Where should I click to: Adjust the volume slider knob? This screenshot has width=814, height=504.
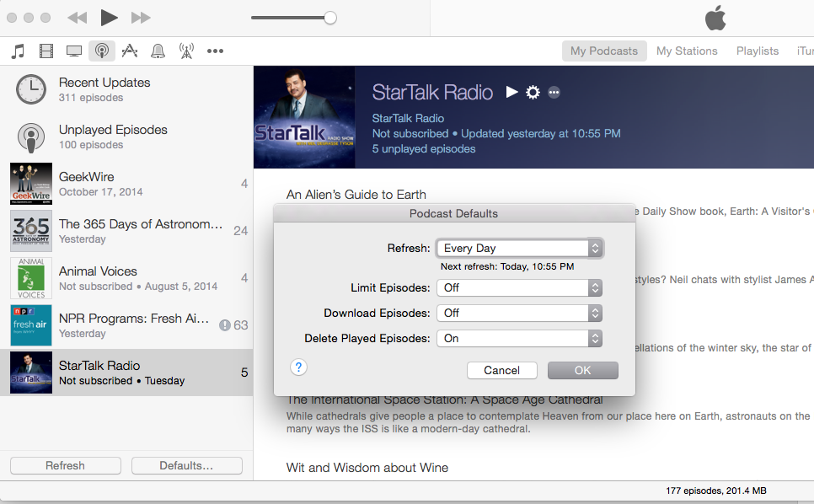pyautogui.click(x=330, y=19)
